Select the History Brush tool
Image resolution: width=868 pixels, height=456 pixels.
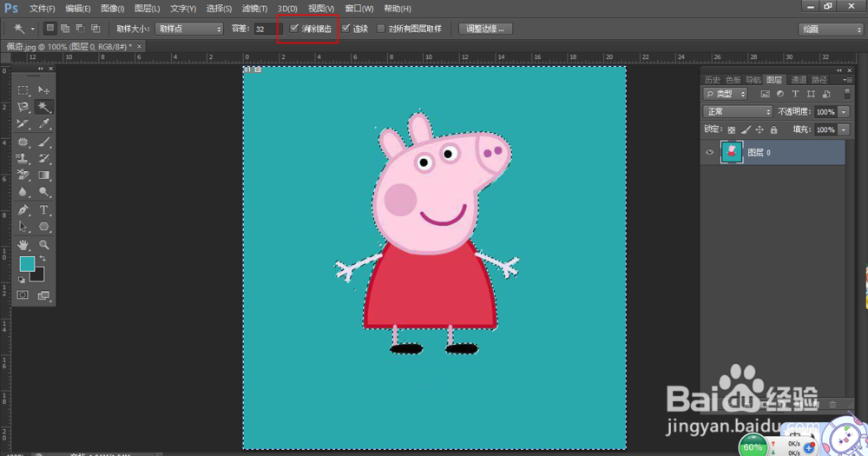point(43,158)
